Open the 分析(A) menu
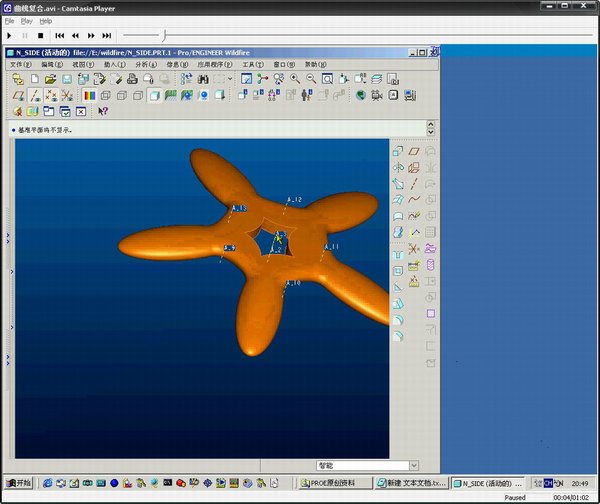Viewport: 600px width, 504px height. 143,64
